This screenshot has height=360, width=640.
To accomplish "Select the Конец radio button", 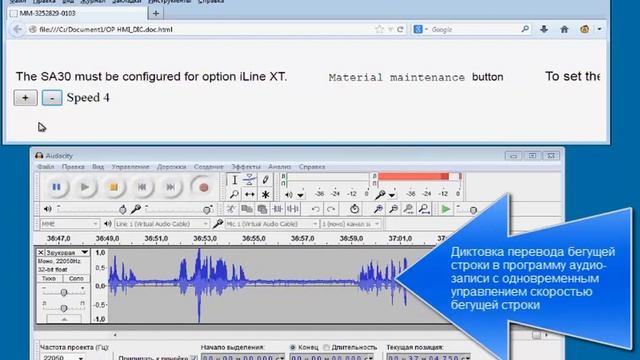I will [293, 347].
